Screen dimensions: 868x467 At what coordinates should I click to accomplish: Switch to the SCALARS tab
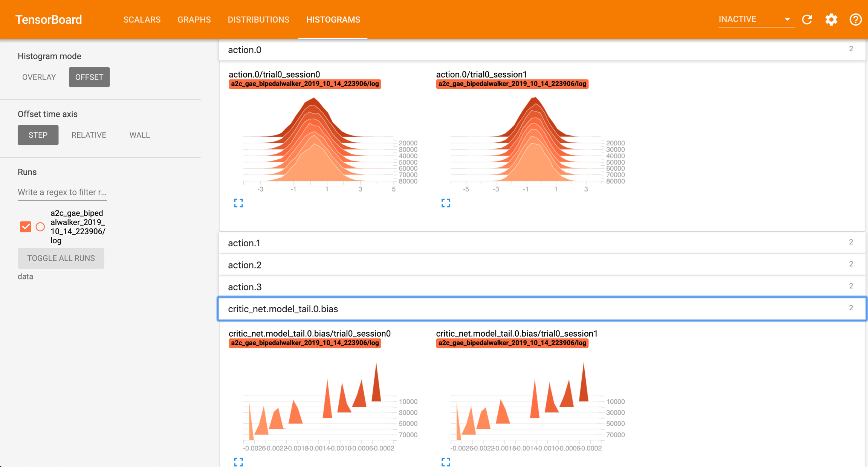click(142, 20)
